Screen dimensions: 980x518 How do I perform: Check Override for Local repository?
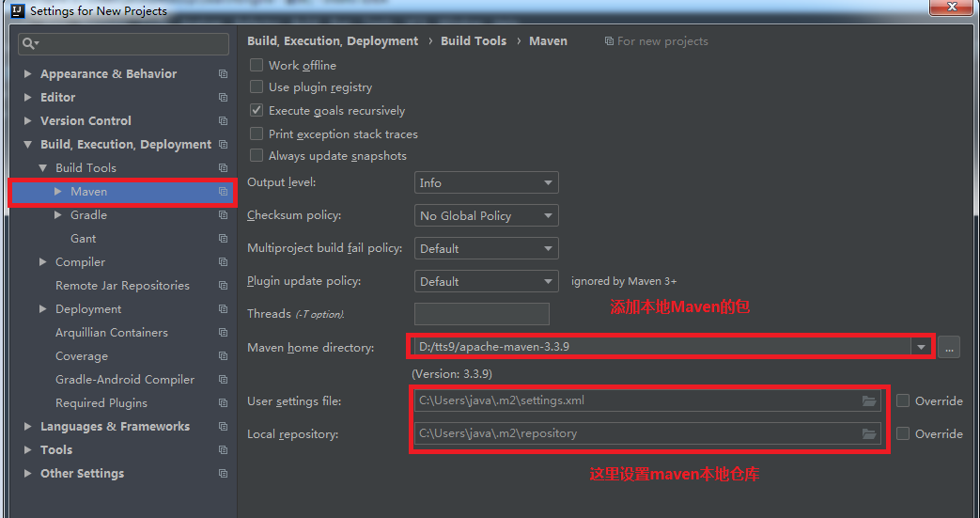coord(903,433)
